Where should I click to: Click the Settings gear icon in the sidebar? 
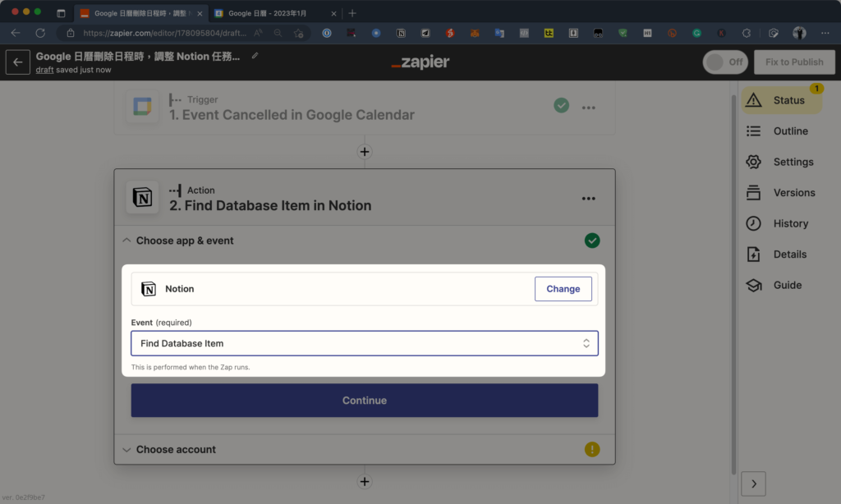click(x=754, y=162)
